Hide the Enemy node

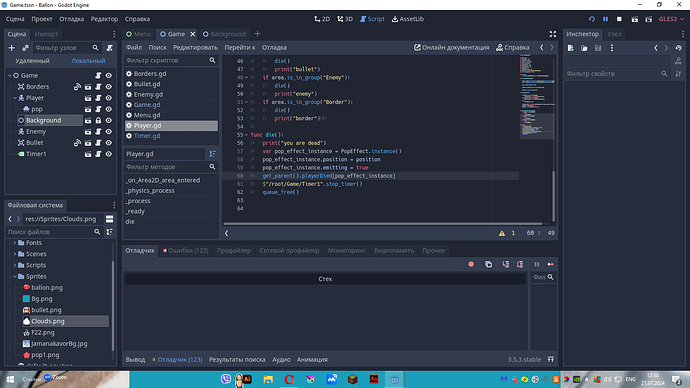[109, 132]
